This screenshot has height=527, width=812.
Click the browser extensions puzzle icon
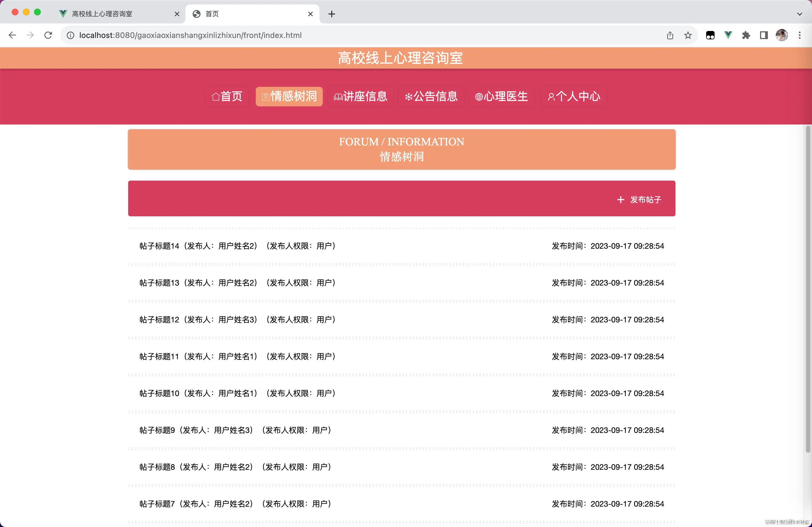746,35
